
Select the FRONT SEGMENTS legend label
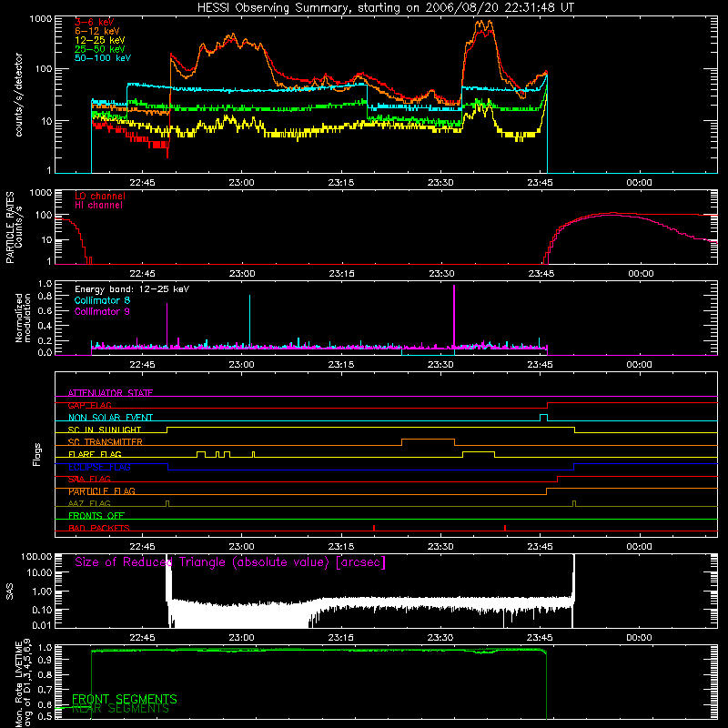point(125,699)
